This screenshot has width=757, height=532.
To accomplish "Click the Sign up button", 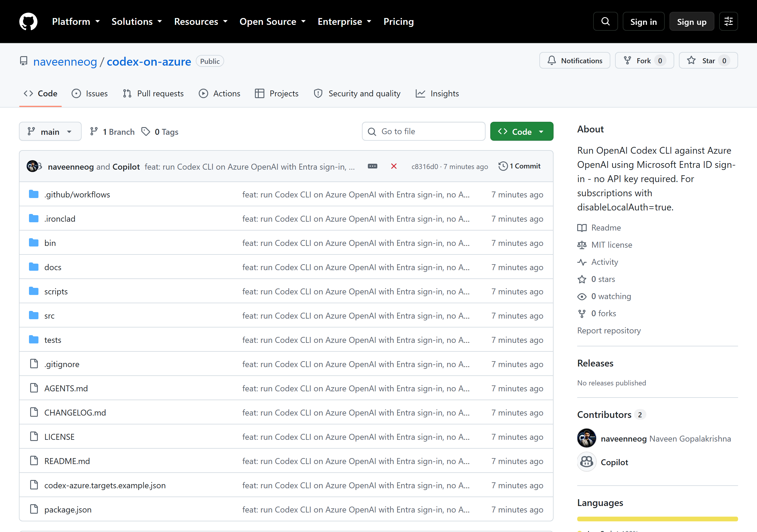I will pyautogui.click(x=691, y=21).
